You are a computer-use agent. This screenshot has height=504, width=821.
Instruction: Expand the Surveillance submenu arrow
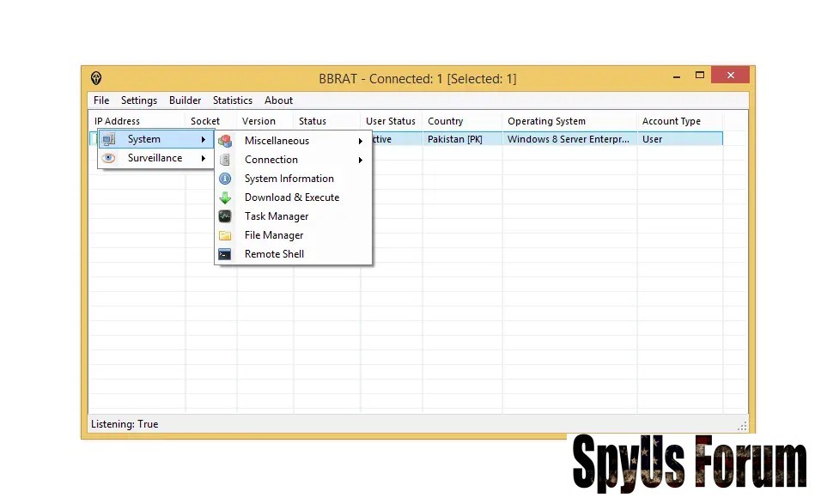(204, 158)
